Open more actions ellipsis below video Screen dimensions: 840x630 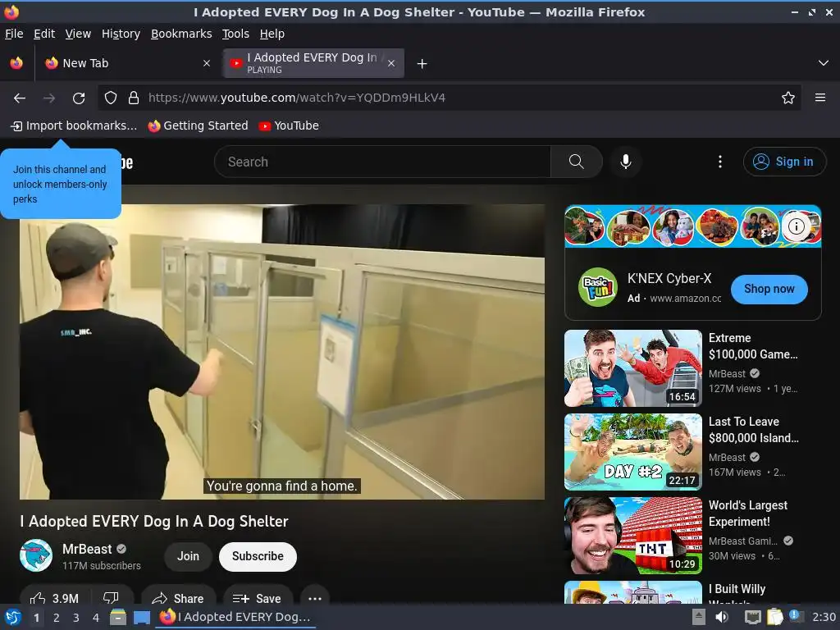coord(315,598)
